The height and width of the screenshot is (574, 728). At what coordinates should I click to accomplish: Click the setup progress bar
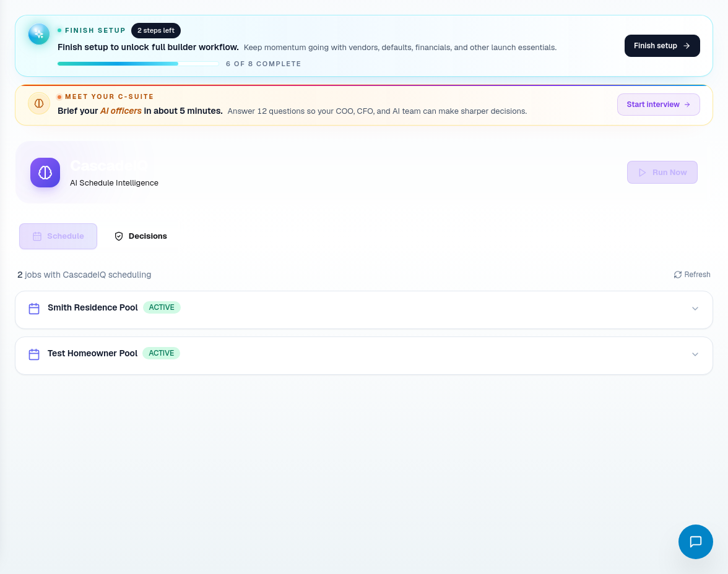click(138, 64)
